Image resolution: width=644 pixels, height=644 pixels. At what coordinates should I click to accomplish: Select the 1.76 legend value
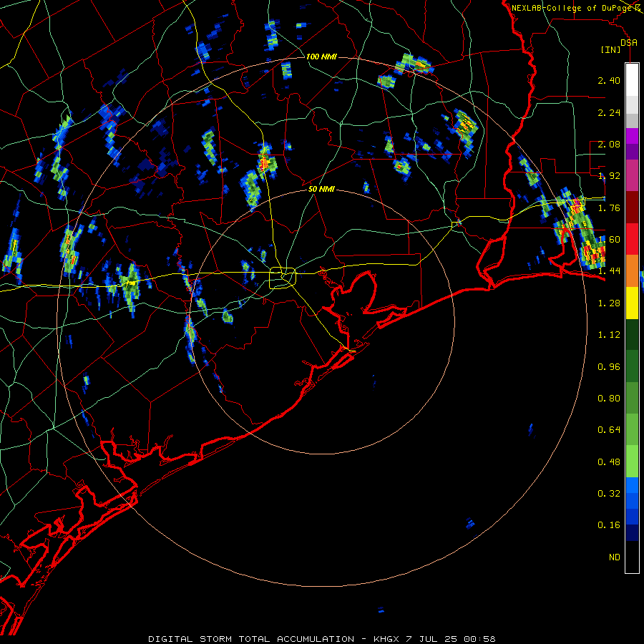pyautogui.click(x=609, y=208)
